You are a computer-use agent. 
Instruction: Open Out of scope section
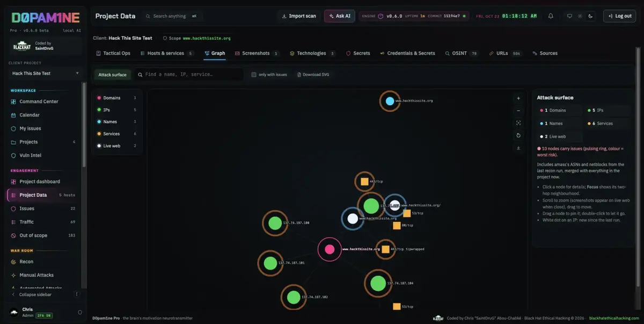coord(44,235)
